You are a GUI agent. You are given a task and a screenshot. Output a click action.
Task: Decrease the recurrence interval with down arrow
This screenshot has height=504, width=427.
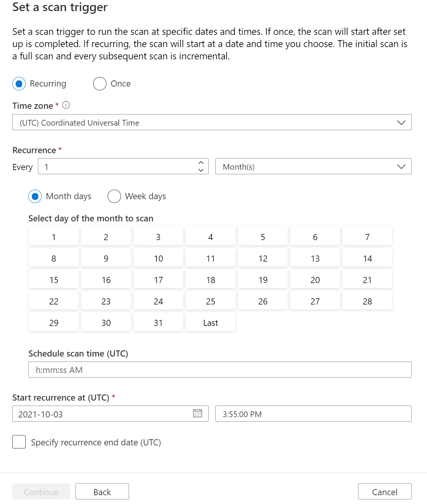201,170
